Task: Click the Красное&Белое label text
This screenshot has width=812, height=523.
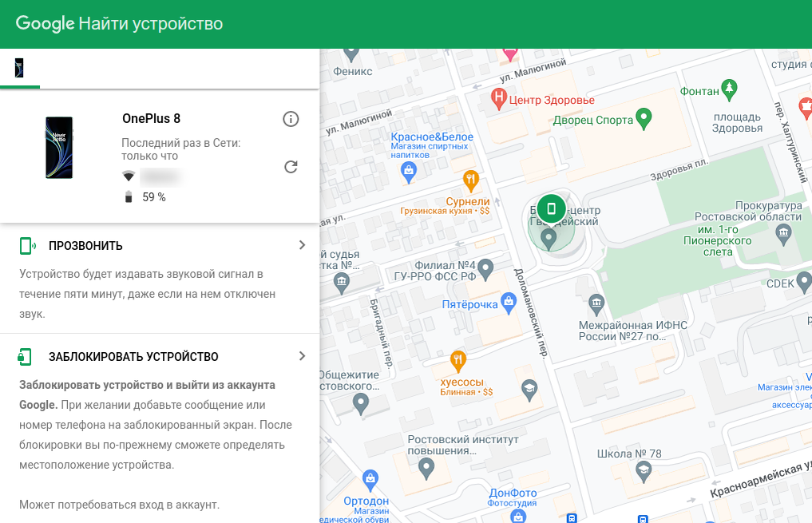Action: click(x=432, y=137)
